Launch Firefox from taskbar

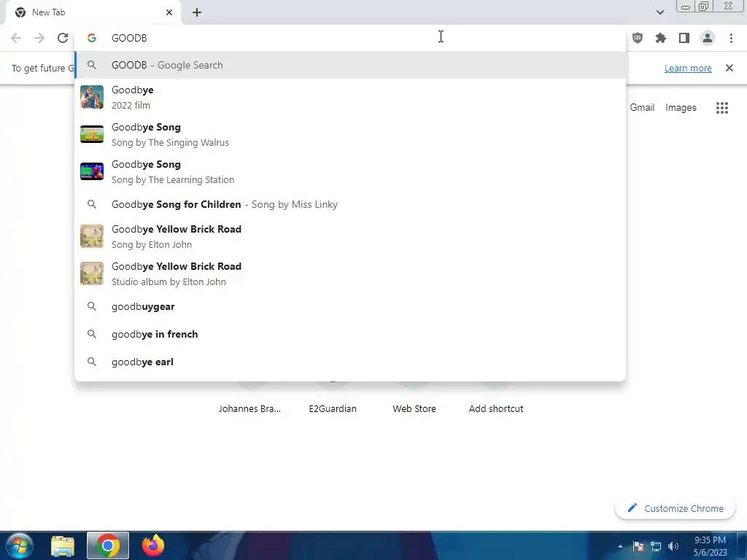tap(153, 545)
